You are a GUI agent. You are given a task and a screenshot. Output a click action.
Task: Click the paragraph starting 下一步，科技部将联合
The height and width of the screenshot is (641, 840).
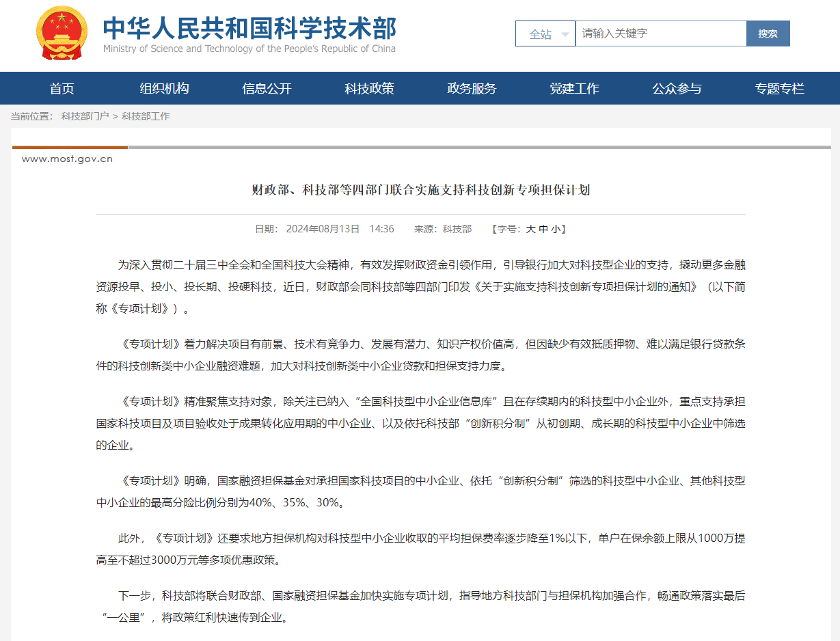421,607
